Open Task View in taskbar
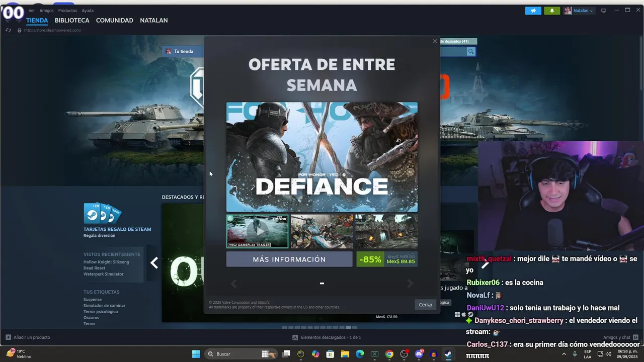 tap(286, 354)
